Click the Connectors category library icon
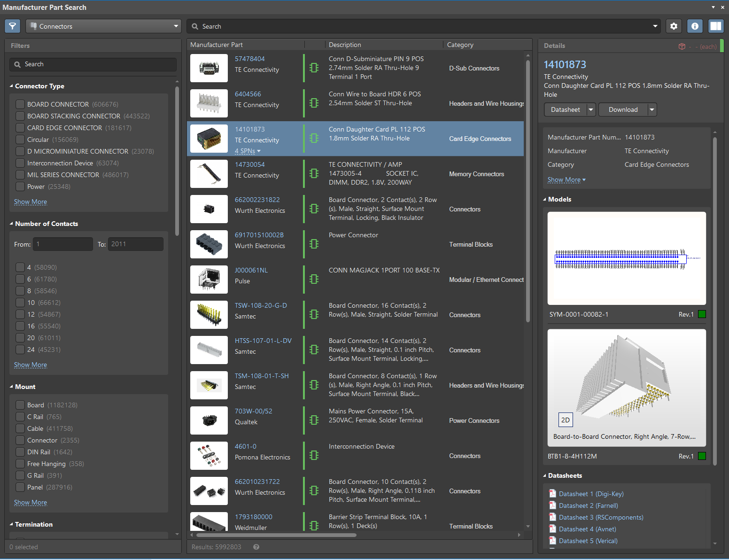The image size is (729, 560). 33,26
